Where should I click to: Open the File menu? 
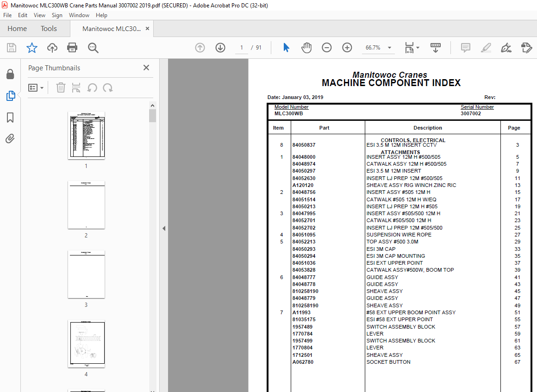click(x=7, y=15)
